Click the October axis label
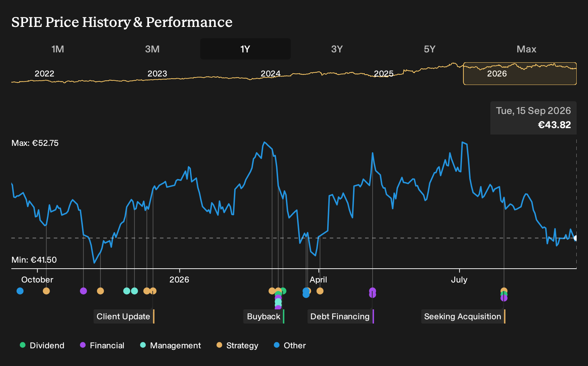Viewport: 588px width, 366px height. 37,280
